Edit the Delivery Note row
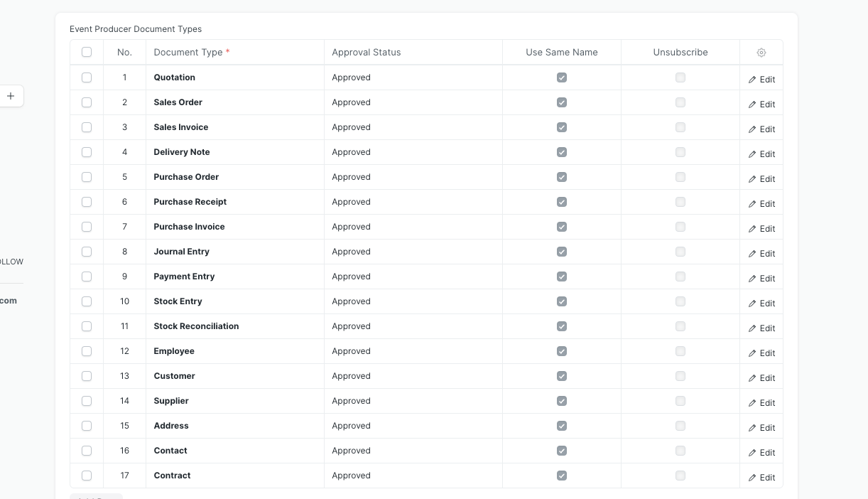 click(761, 154)
